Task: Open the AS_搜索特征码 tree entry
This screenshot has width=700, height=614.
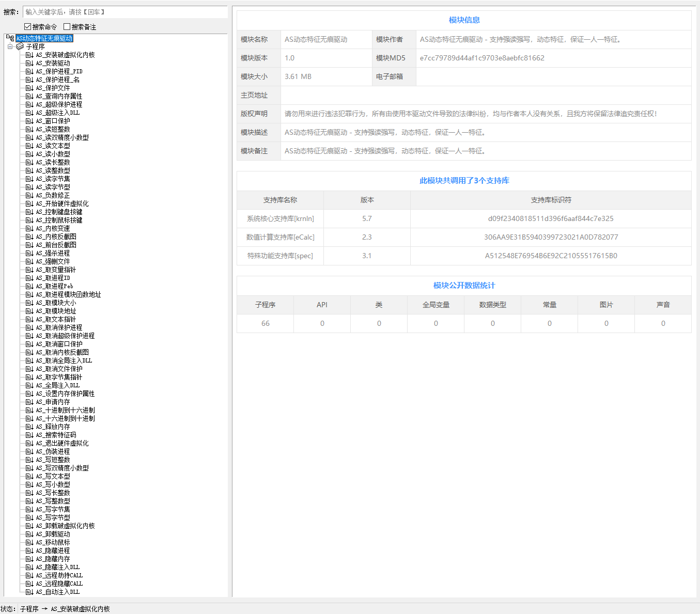Action: click(x=56, y=435)
